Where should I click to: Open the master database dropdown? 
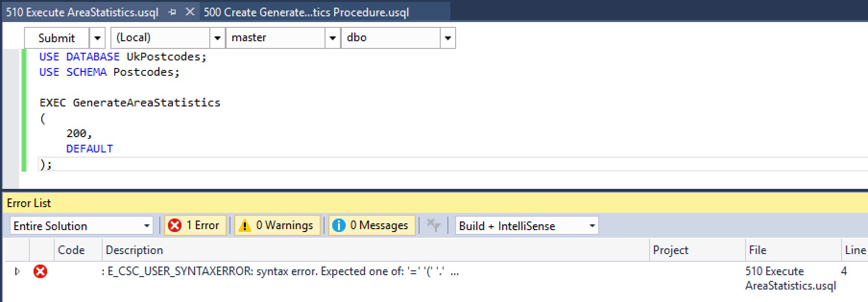[332, 38]
